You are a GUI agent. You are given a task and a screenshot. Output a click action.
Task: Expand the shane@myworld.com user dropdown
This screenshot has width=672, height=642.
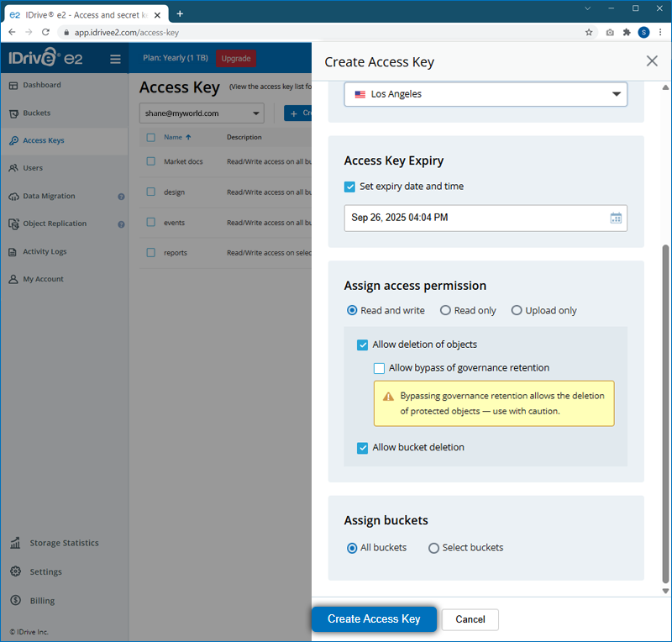coord(201,113)
